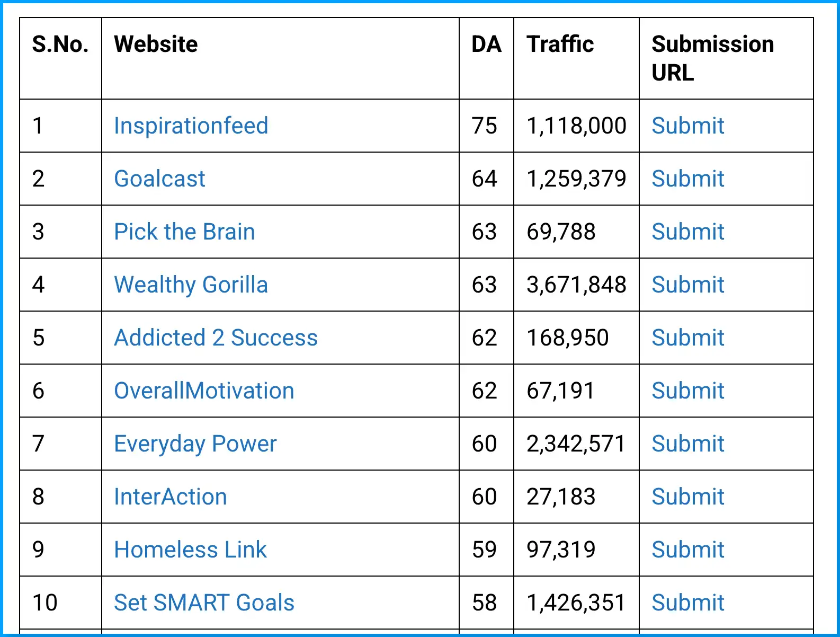Open the Wealthy Gorilla link
The height and width of the screenshot is (637, 840).
pos(191,285)
